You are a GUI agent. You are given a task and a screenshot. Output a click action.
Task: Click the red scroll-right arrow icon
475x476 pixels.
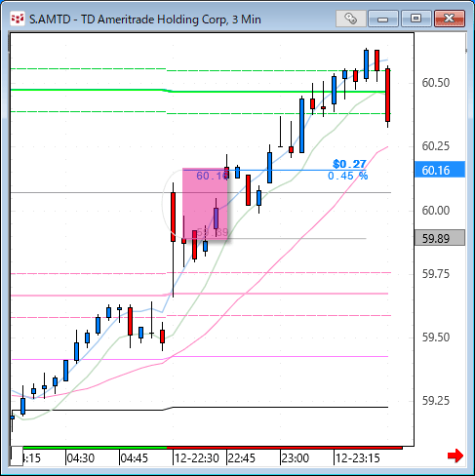tap(455, 456)
